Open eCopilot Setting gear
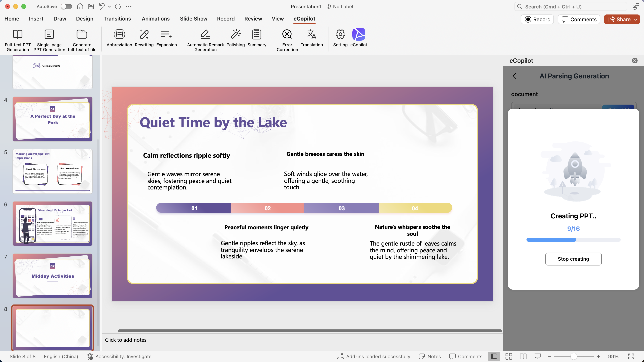This screenshot has width=644, height=362. (340, 34)
